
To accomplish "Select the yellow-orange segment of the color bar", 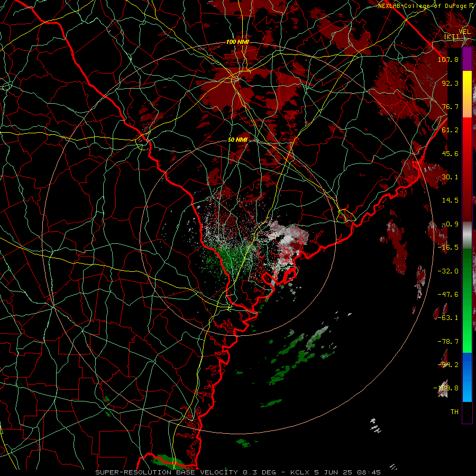I will click(x=467, y=94).
